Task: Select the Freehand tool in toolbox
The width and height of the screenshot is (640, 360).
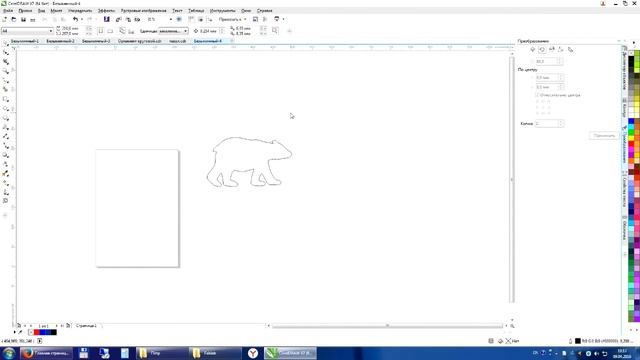Action: tap(5, 80)
